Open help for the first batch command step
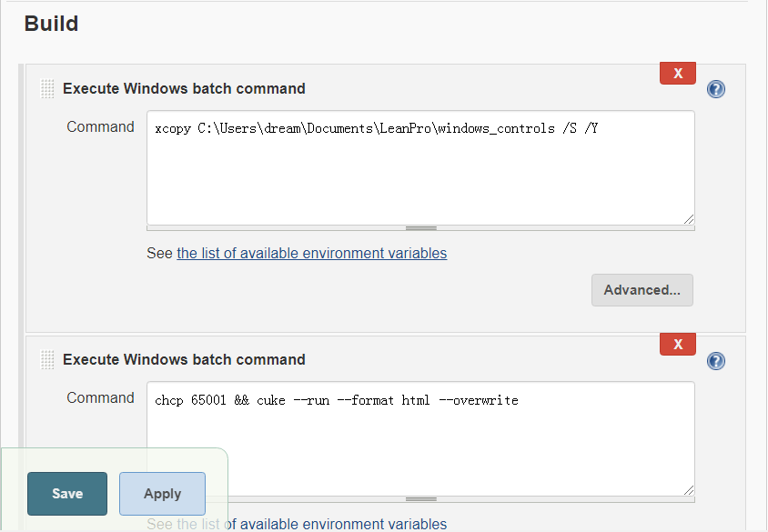The width and height of the screenshot is (768, 532). click(x=716, y=89)
